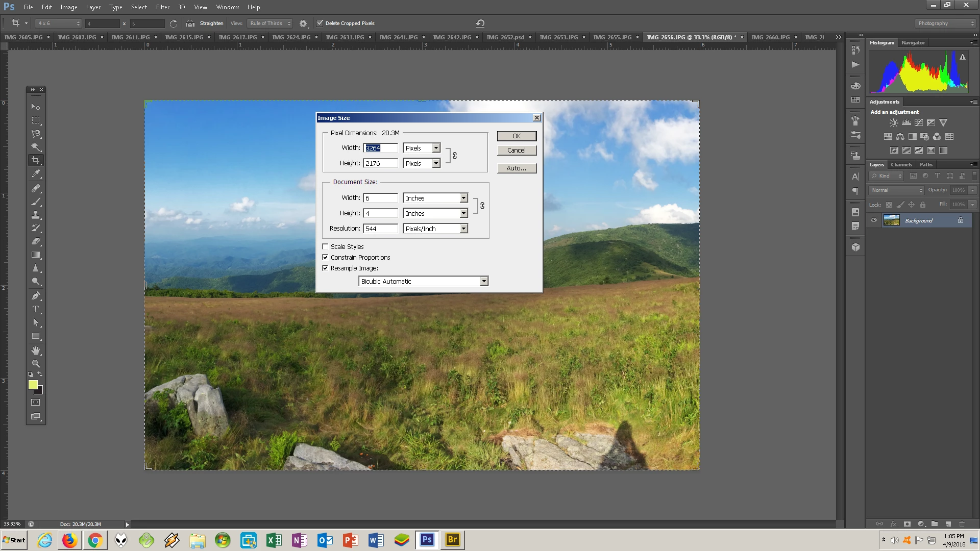
Task: Click the Straighten icon in options bar
Action: click(190, 23)
